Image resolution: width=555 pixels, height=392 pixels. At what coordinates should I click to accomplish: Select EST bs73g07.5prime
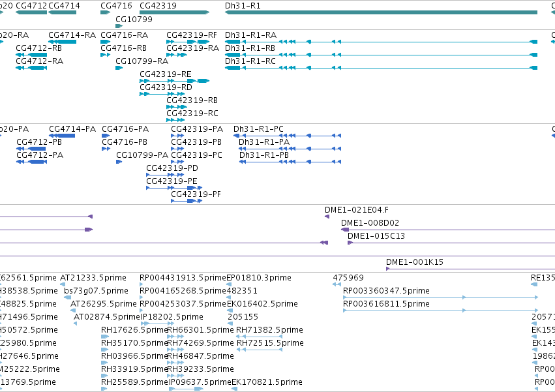[x=67, y=297]
